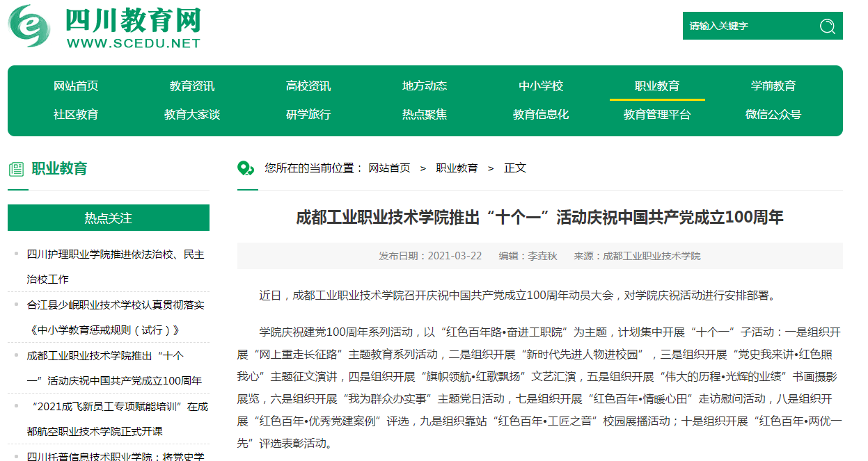This screenshot has height=461, width=868.
Task: Open the 教育管理平台 navigation item
Action: tap(657, 115)
